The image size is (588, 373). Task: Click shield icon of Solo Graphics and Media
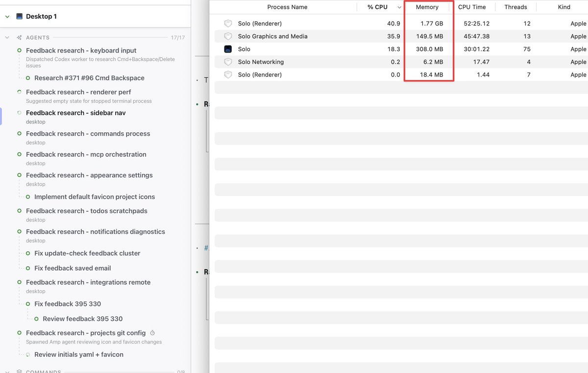228,36
